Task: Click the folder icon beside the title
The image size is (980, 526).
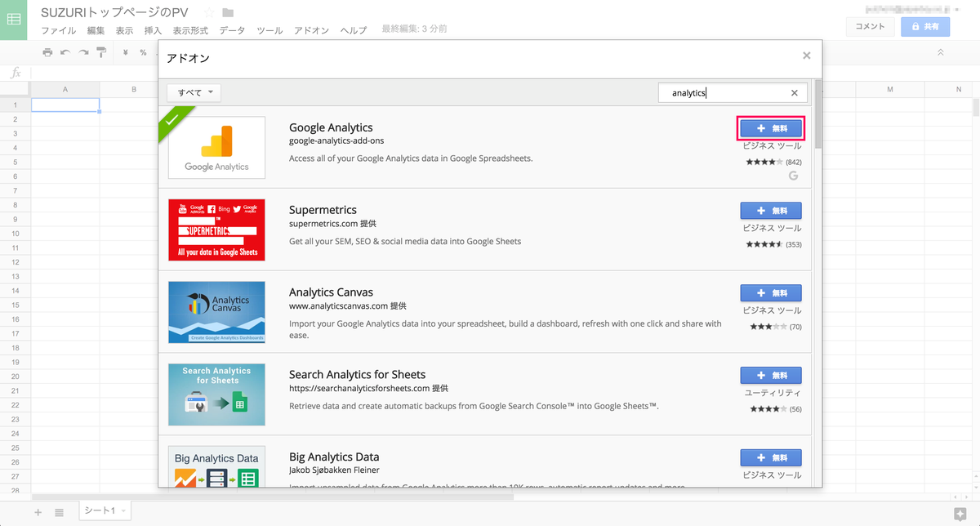Action: [x=228, y=12]
